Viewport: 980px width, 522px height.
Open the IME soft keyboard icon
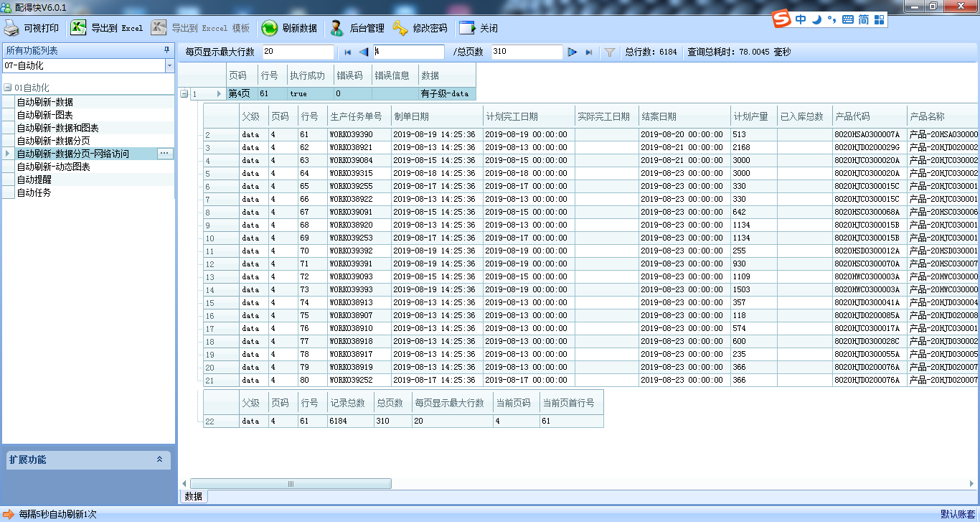pyautogui.click(x=847, y=19)
